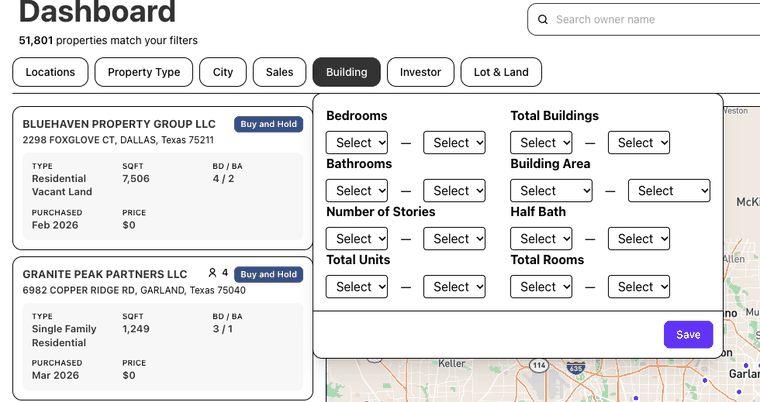Open Bedrooms minimum dropdown
The height and width of the screenshot is (402, 760).
click(357, 143)
